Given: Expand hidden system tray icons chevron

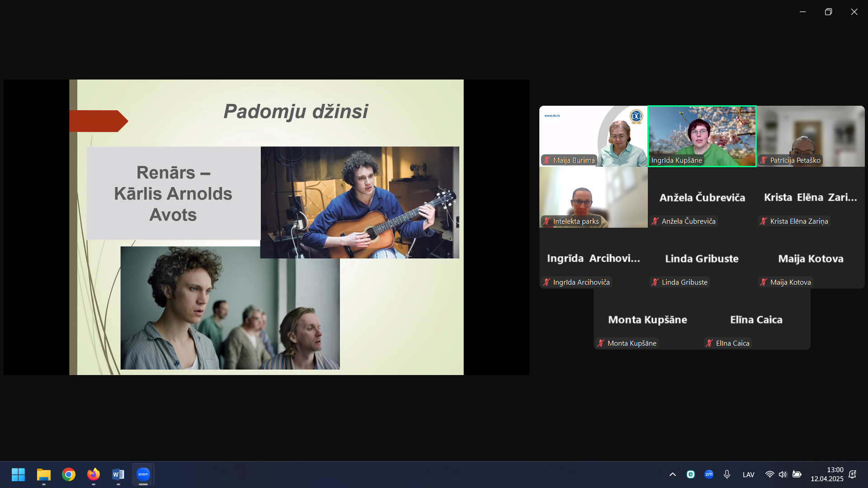Looking at the screenshot, I should (x=672, y=474).
